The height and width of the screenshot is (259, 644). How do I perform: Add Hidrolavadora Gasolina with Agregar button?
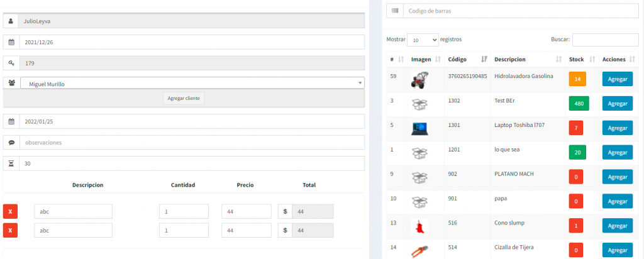[x=618, y=79]
